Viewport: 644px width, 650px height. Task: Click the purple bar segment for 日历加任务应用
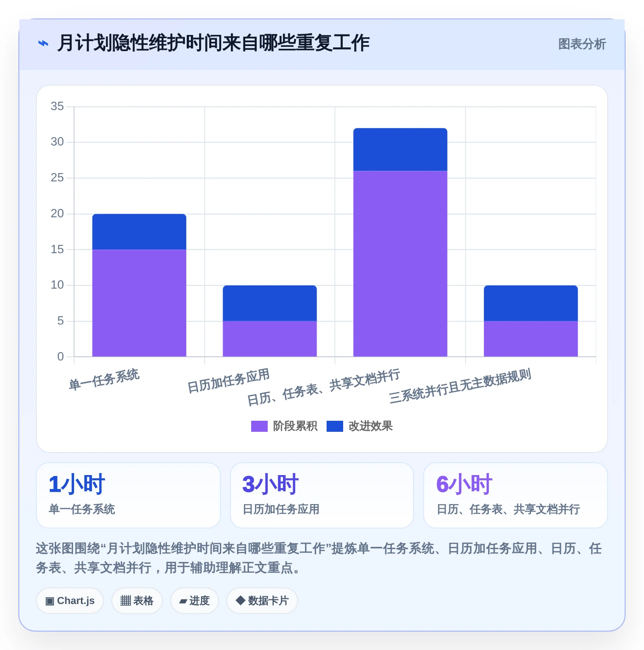pos(270,339)
